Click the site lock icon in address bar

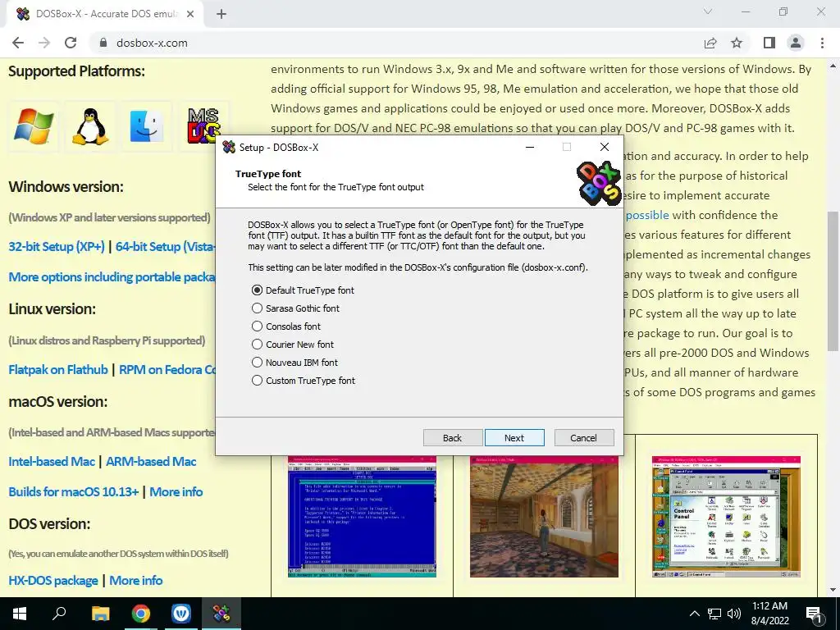point(103,43)
